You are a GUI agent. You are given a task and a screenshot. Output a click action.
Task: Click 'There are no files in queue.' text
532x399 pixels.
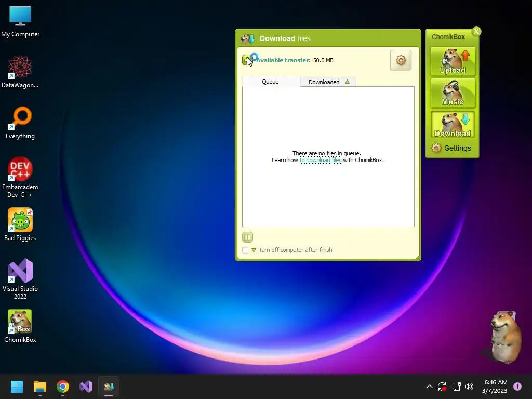(x=327, y=153)
